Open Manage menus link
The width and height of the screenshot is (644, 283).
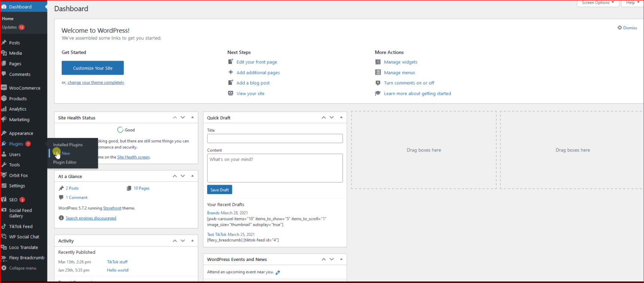[x=399, y=73]
